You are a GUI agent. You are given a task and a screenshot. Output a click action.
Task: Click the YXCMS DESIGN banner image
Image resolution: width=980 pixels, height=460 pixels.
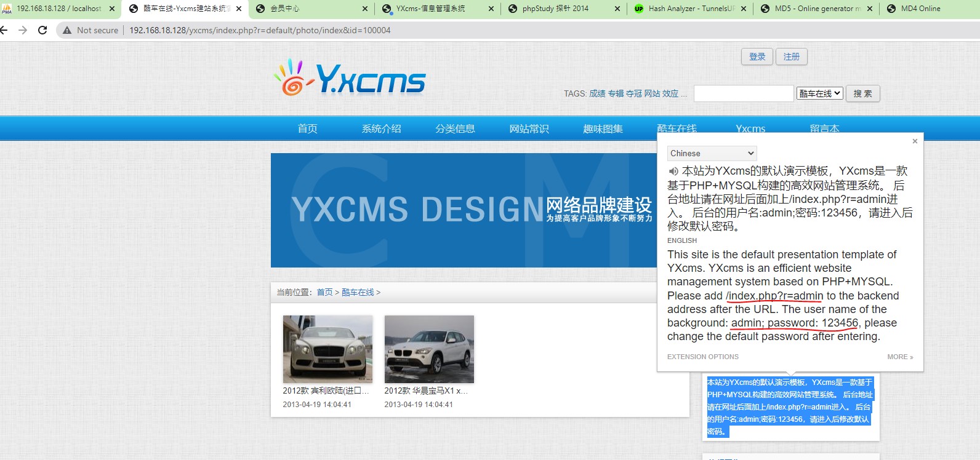click(464, 210)
